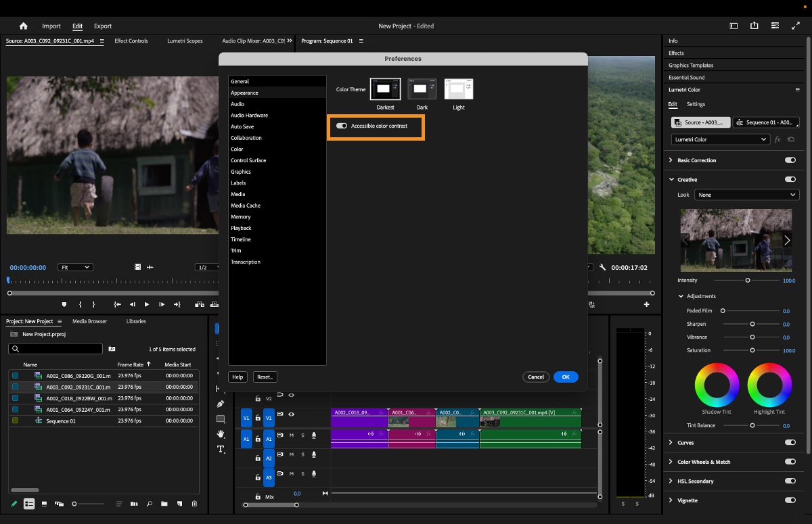
Task: Select the Rectangle tool in the tools panel
Action: coord(221,419)
